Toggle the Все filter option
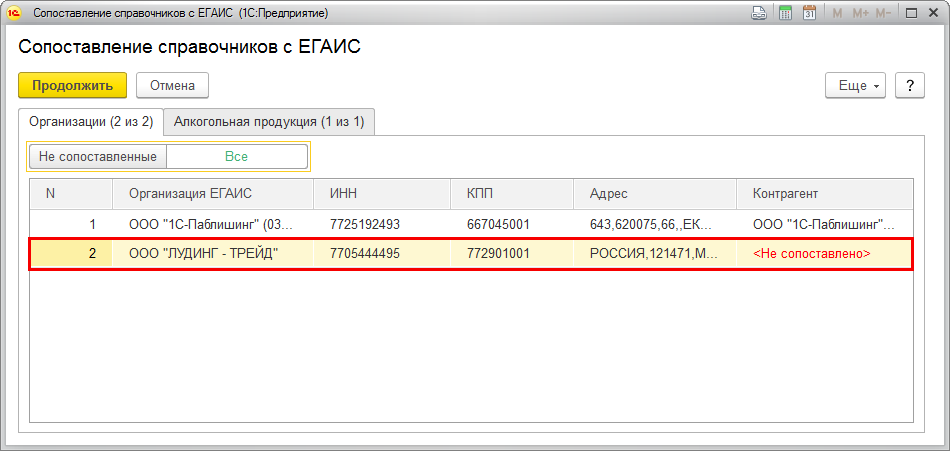This screenshot has height=451, width=950. tap(237, 156)
